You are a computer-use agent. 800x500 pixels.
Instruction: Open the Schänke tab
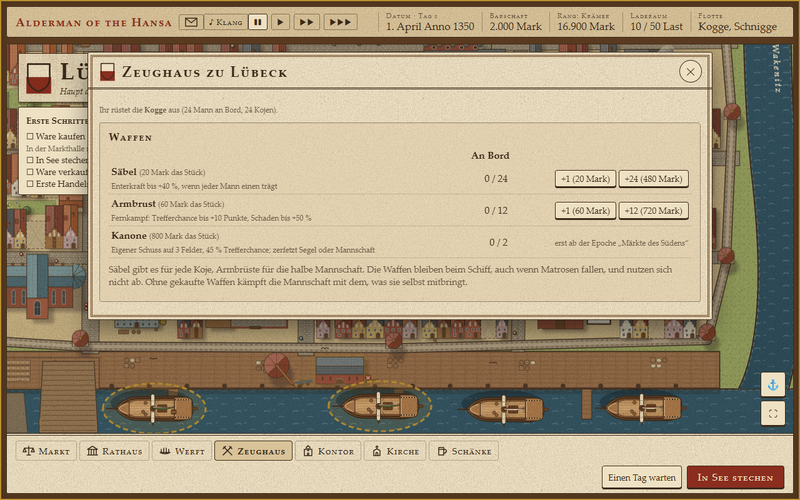point(464,451)
